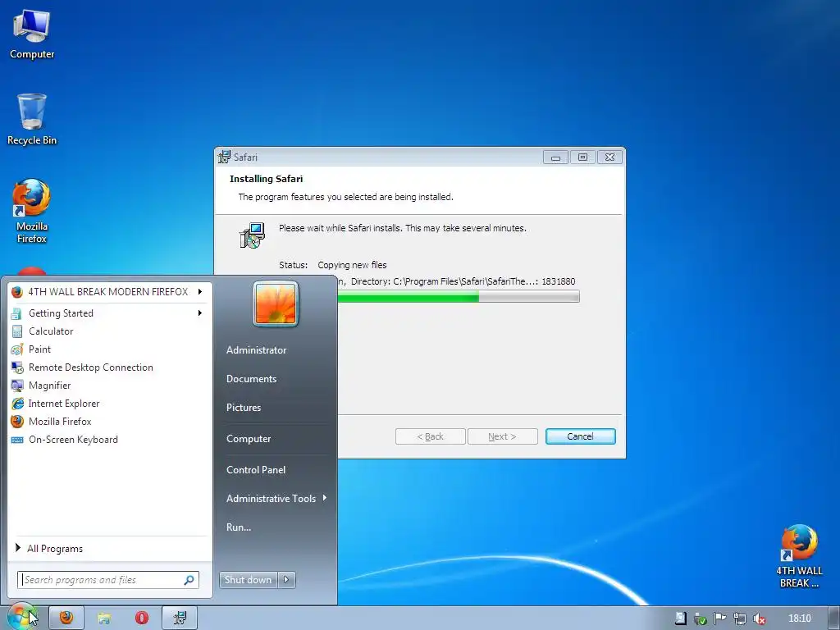Expand Administrative Tools submenu arrow
The width and height of the screenshot is (840, 630).
325,498
